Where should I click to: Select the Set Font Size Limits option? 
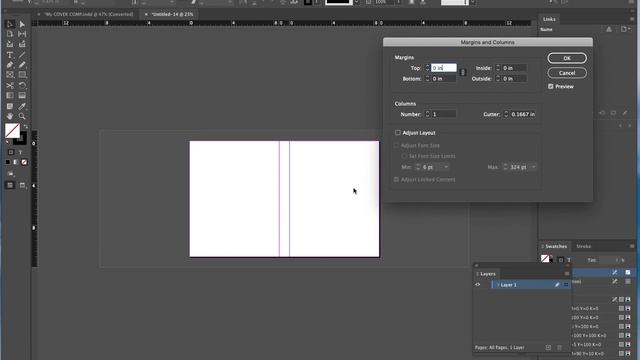(404, 156)
